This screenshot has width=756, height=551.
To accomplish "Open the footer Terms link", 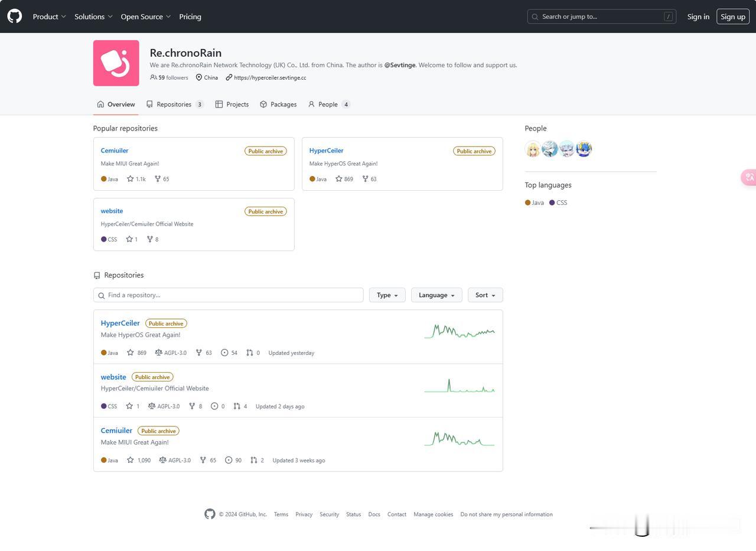I will click(x=281, y=514).
